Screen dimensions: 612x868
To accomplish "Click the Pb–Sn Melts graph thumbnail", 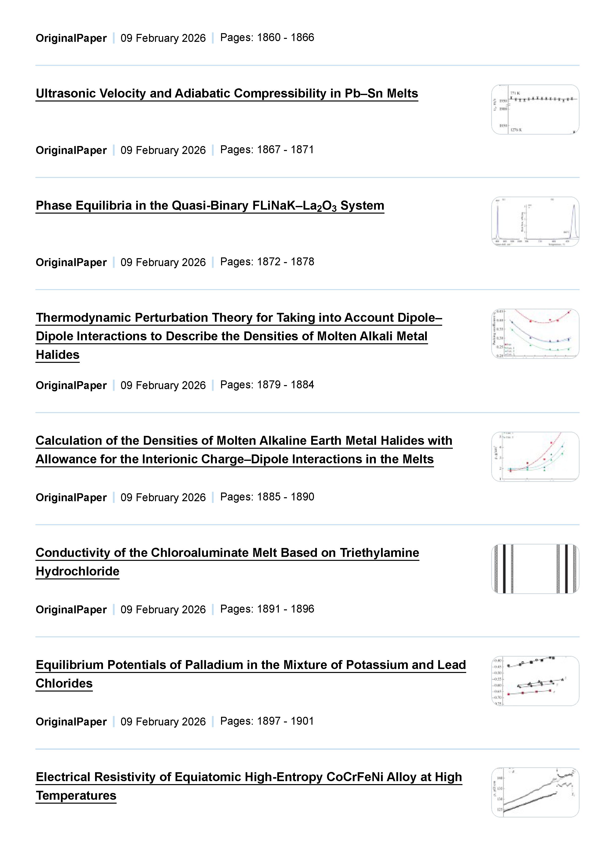I will (x=535, y=110).
